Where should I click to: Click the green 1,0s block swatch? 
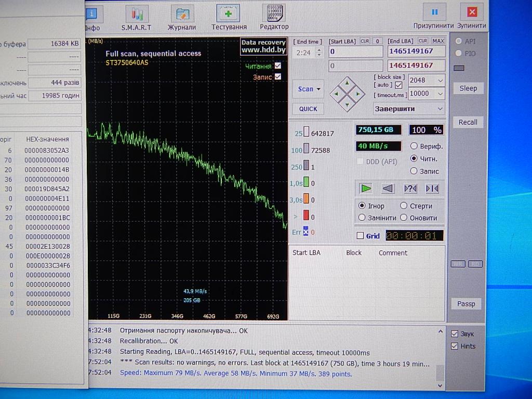(x=306, y=182)
